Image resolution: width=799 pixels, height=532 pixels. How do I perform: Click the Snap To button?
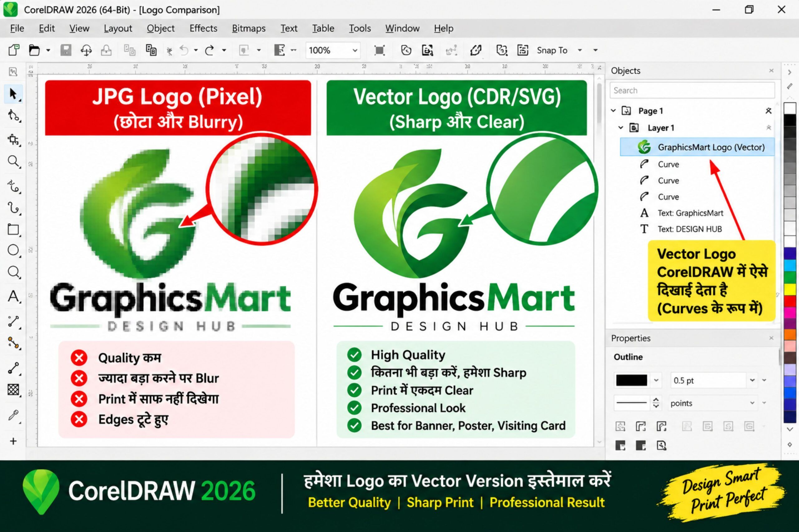(552, 50)
